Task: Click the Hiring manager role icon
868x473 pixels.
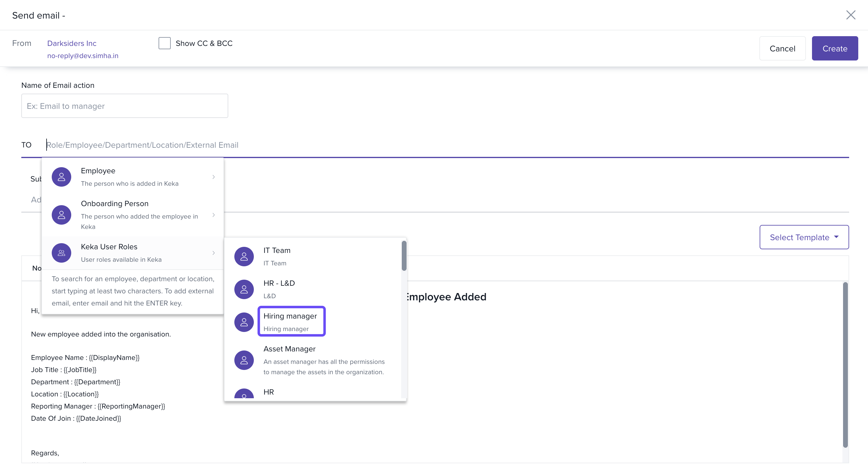Action: click(244, 322)
